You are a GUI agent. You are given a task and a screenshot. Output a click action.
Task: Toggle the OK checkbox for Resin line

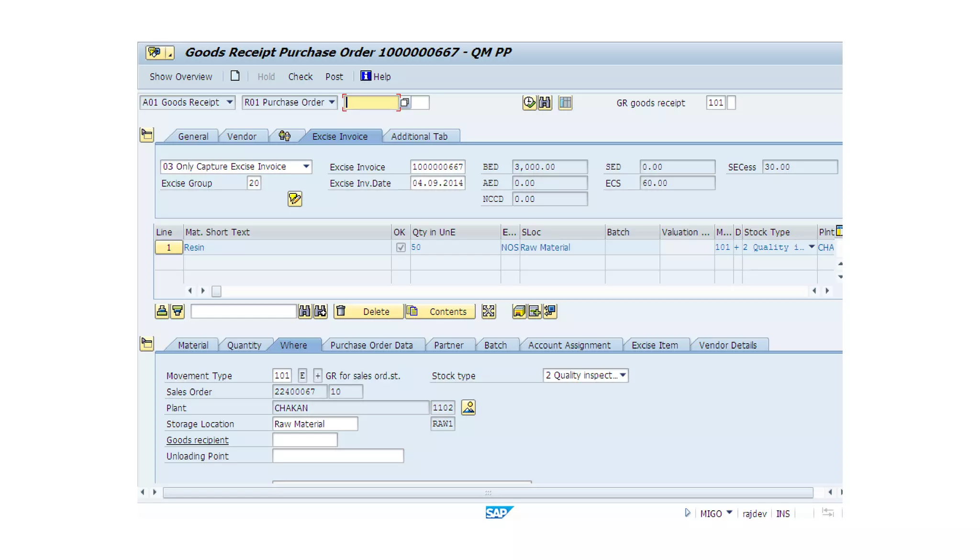401,247
